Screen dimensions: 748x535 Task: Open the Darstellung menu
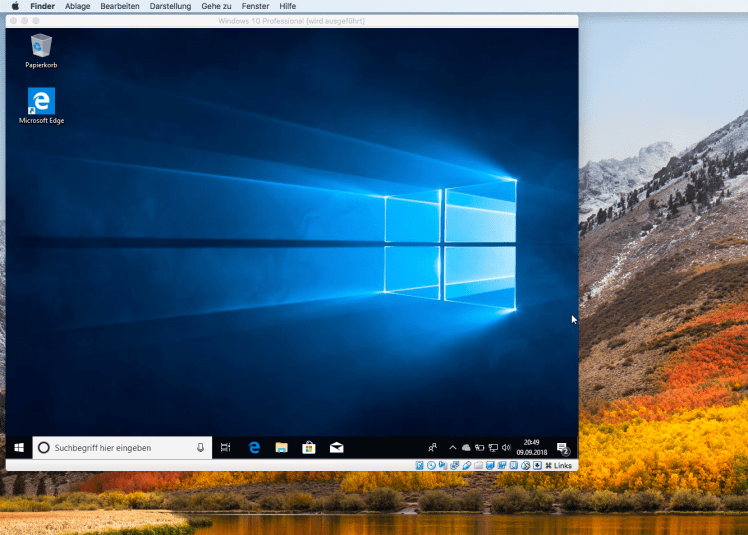pyautogui.click(x=170, y=6)
